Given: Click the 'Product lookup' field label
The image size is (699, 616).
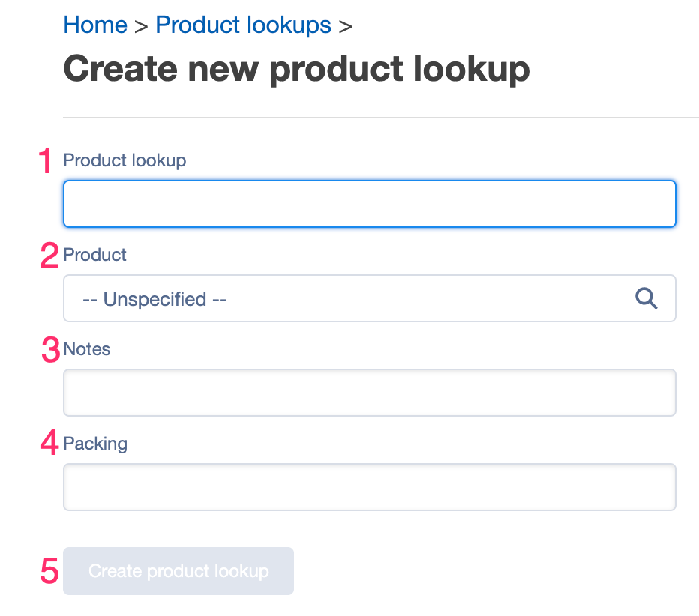Looking at the screenshot, I should click(x=124, y=160).
